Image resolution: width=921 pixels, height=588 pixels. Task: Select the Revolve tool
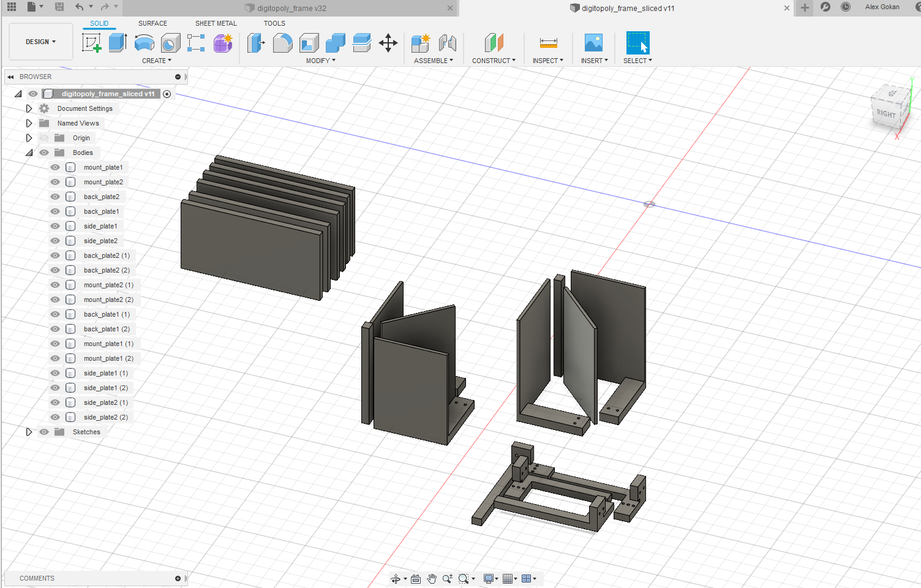(145, 43)
